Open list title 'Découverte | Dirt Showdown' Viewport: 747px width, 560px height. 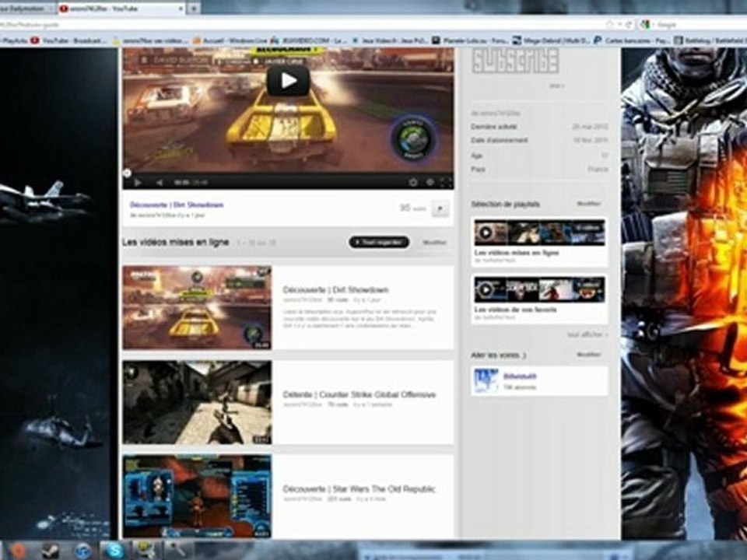tap(335, 289)
